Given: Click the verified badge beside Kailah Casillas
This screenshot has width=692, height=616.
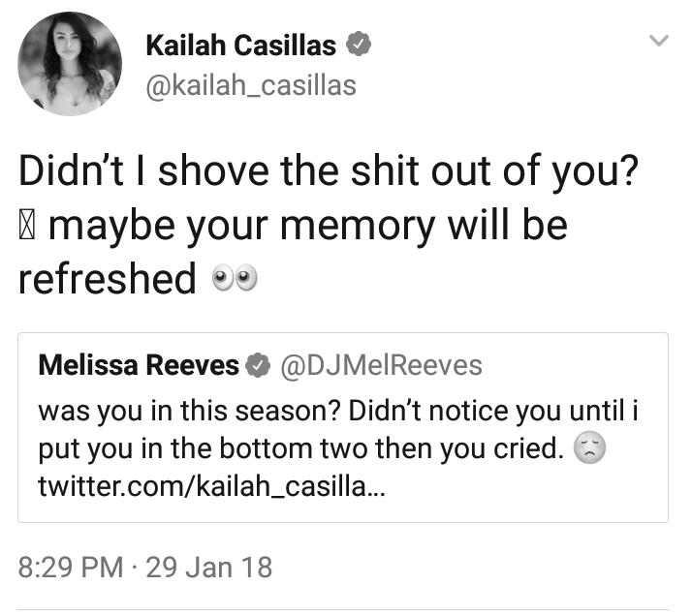Looking at the screenshot, I should point(358,44).
